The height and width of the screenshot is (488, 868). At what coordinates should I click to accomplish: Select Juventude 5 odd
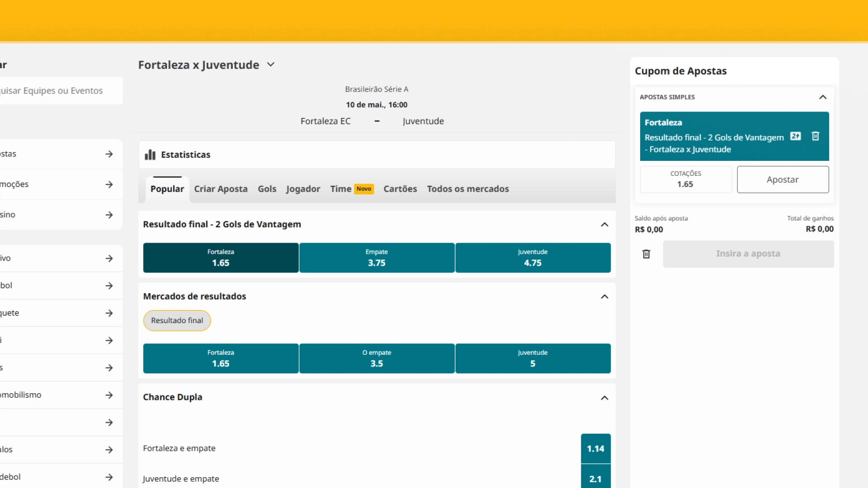tap(533, 359)
